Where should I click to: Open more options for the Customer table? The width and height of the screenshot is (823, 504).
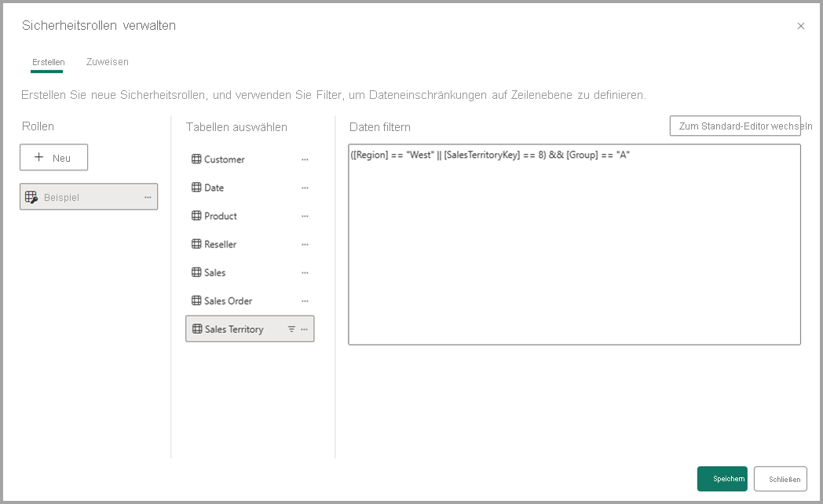tap(305, 159)
